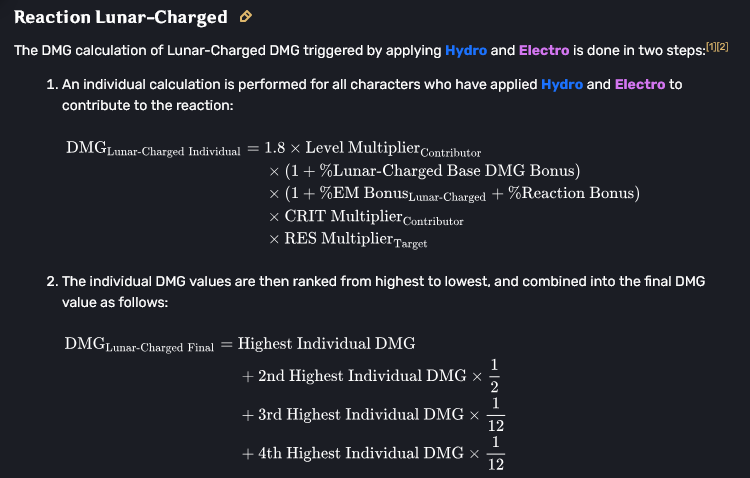The image size is (750, 478).
Task: Click the DMG Lunar-Charged Individual formula term
Action: 153,148
